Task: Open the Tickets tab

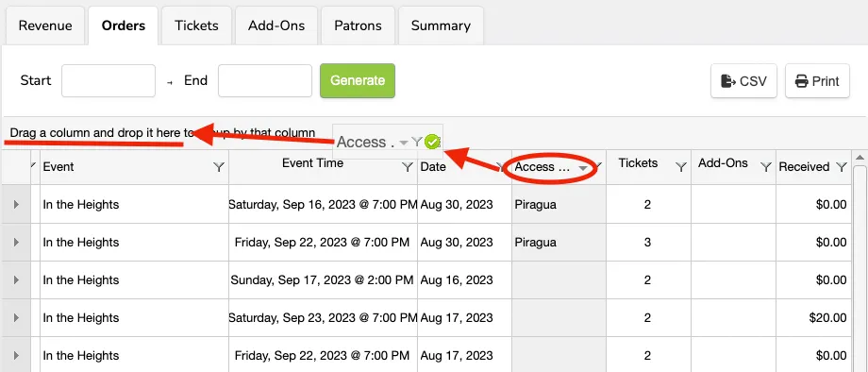Action: coord(196,26)
